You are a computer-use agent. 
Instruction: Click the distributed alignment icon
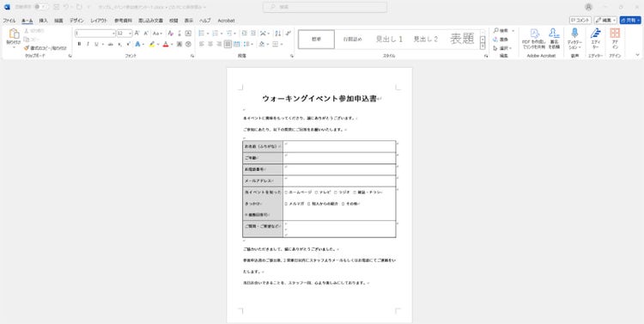pyautogui.click(x=237, y=44)
